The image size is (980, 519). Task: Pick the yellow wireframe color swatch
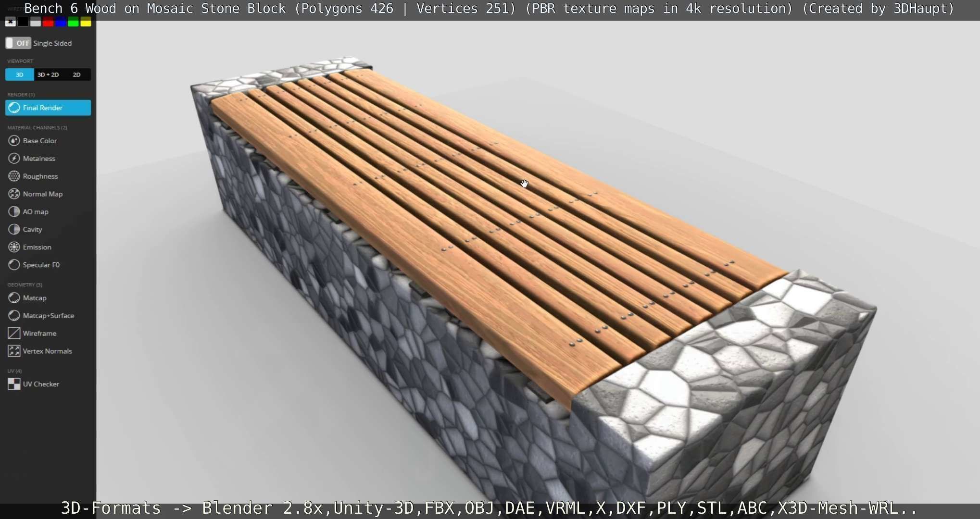coord(86,22)
